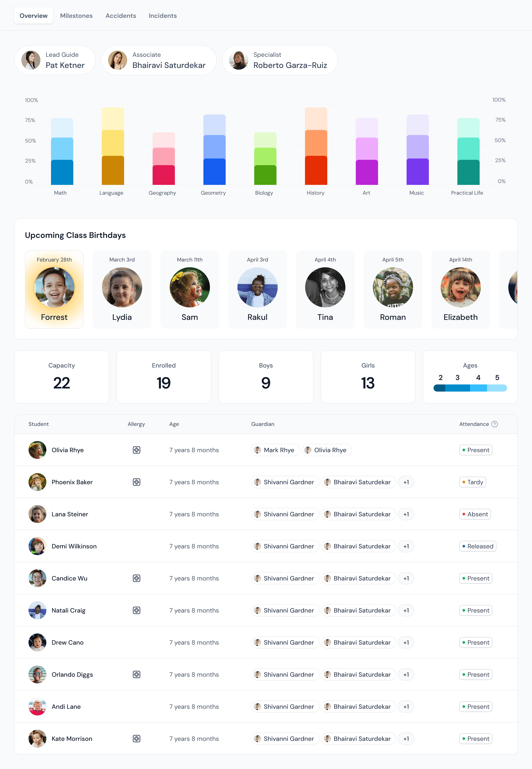Click Lana Steiner's Absent attendance badge

(475, 514)
